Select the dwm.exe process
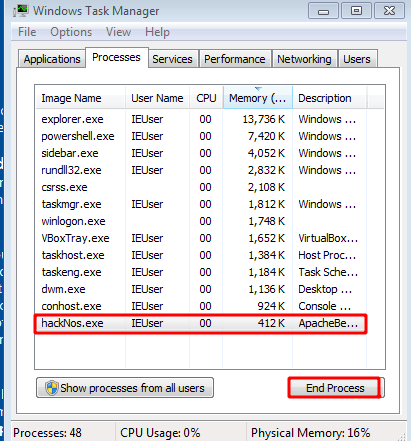This screenshot has width=411, height=441. coord(200,289)
